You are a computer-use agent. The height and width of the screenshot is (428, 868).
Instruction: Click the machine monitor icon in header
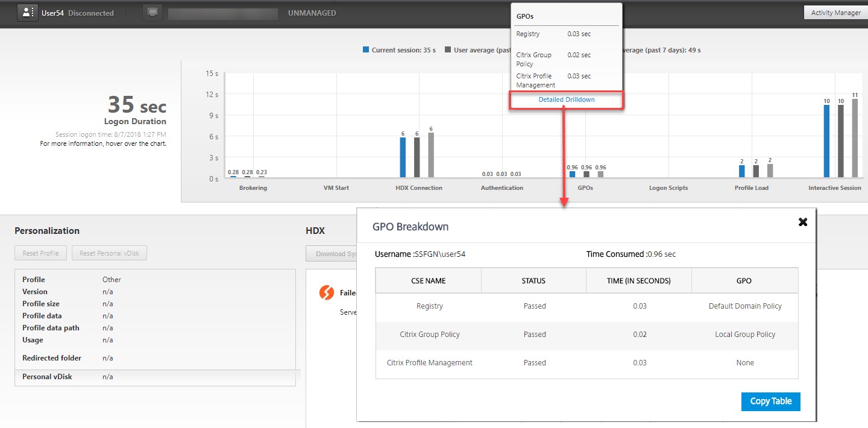[152, 13]
